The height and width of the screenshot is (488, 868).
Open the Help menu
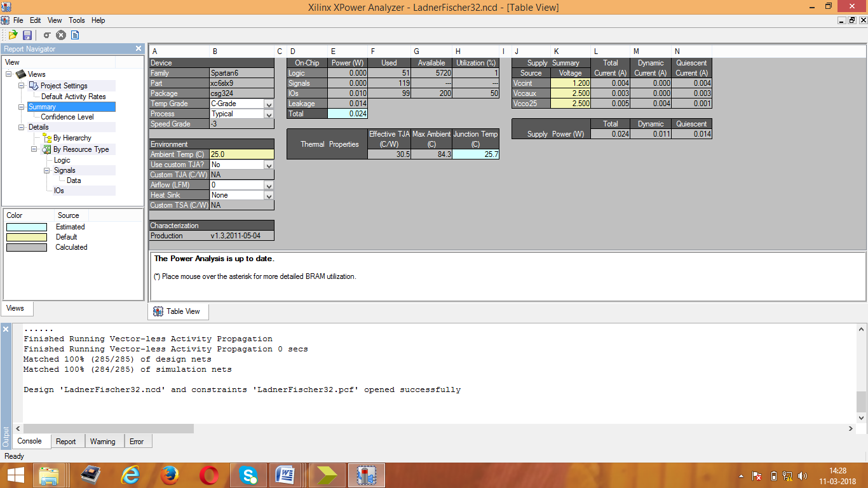click(98, 20)
